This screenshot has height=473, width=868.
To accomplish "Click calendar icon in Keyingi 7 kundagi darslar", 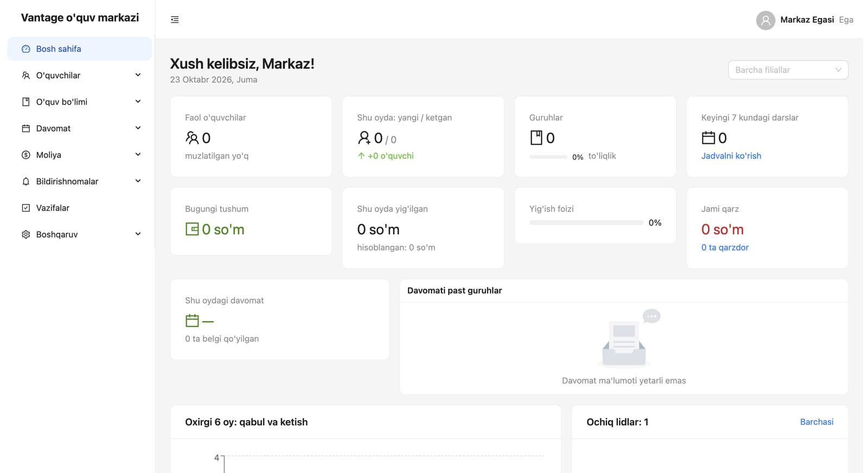I will click(x=708, y=138).
